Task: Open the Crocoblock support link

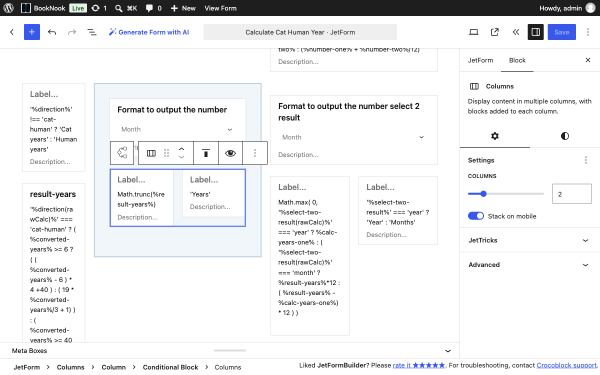Action: click(x=567, y=365)
